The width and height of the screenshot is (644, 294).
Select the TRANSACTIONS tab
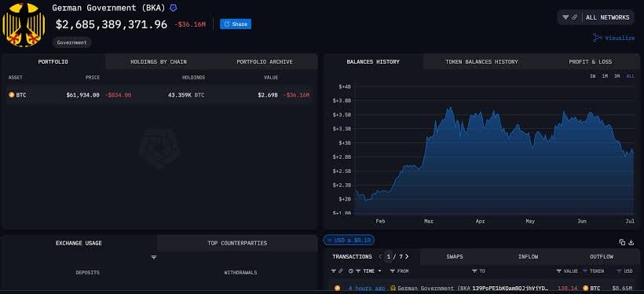(x=352, y=256)
